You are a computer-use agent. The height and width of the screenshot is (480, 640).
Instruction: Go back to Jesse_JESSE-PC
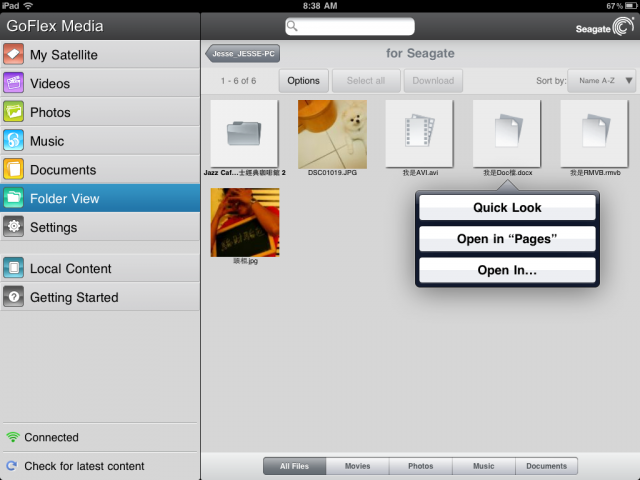243,53
